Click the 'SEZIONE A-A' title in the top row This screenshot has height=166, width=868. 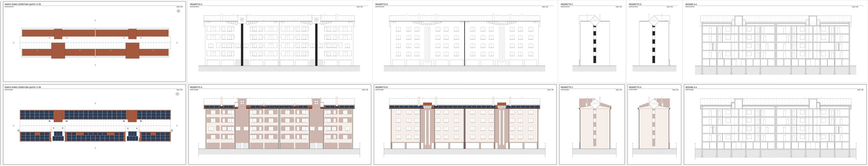[x=691, y=4]
